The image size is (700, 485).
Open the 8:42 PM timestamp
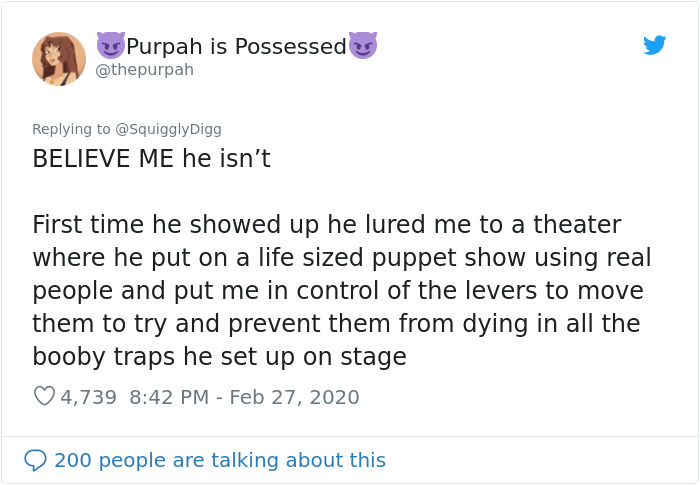pos(170,397)
